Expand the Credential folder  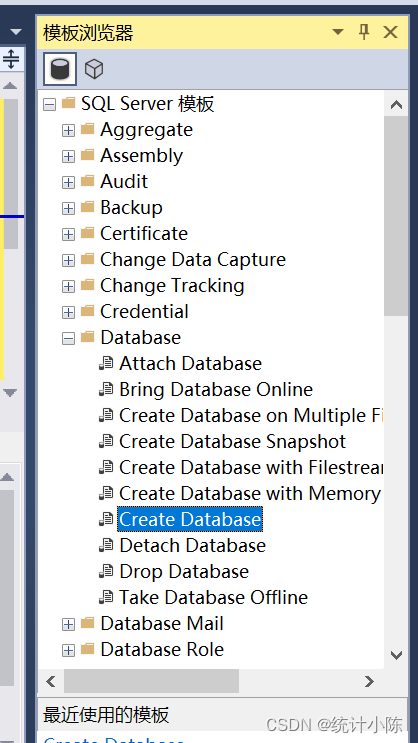pos(69,312)
